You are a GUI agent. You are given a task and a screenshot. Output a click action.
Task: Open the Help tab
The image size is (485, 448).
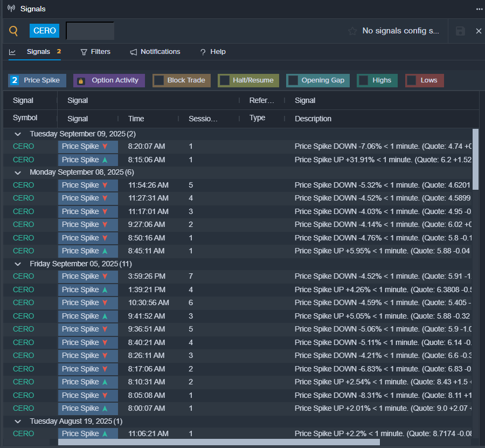click(x=213, y=52)
